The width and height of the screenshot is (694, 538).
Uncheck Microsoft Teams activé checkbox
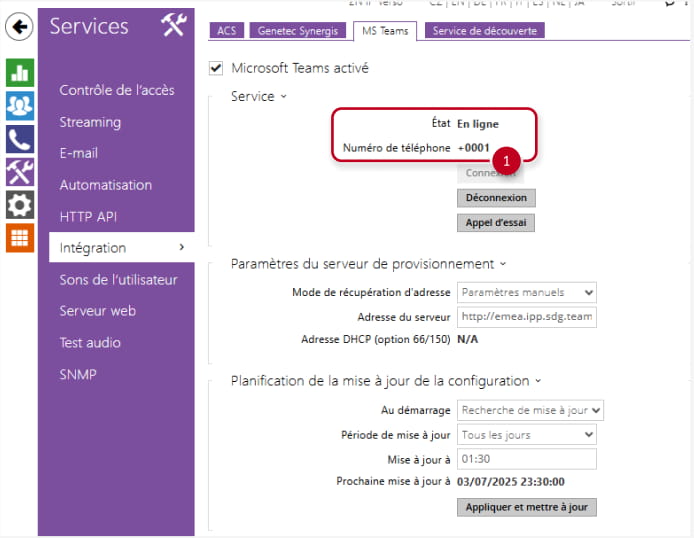[216, 68]
